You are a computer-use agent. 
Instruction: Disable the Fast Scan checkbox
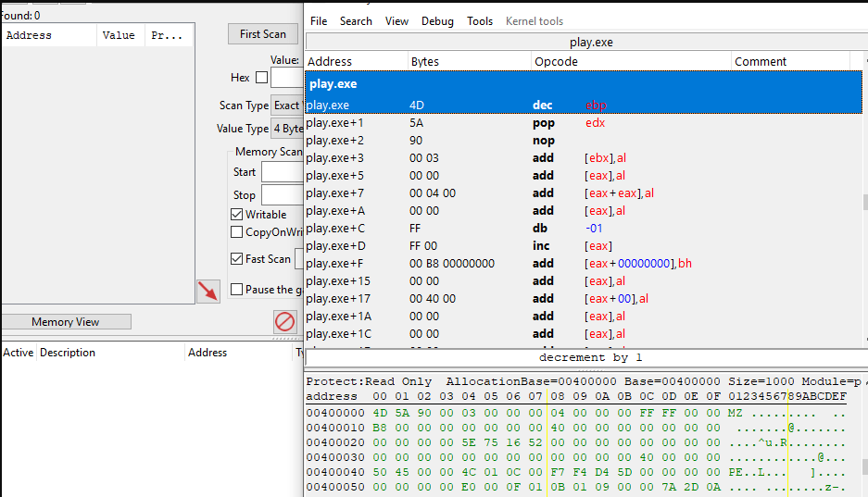[x=236, y=259]
